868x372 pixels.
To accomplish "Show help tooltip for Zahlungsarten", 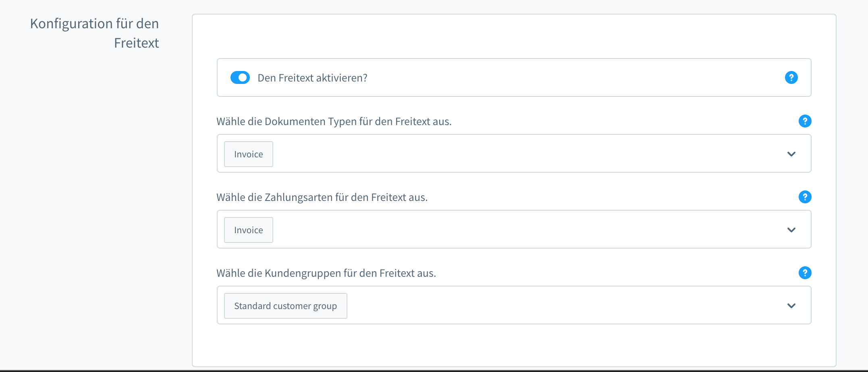I will coord(805,197).
